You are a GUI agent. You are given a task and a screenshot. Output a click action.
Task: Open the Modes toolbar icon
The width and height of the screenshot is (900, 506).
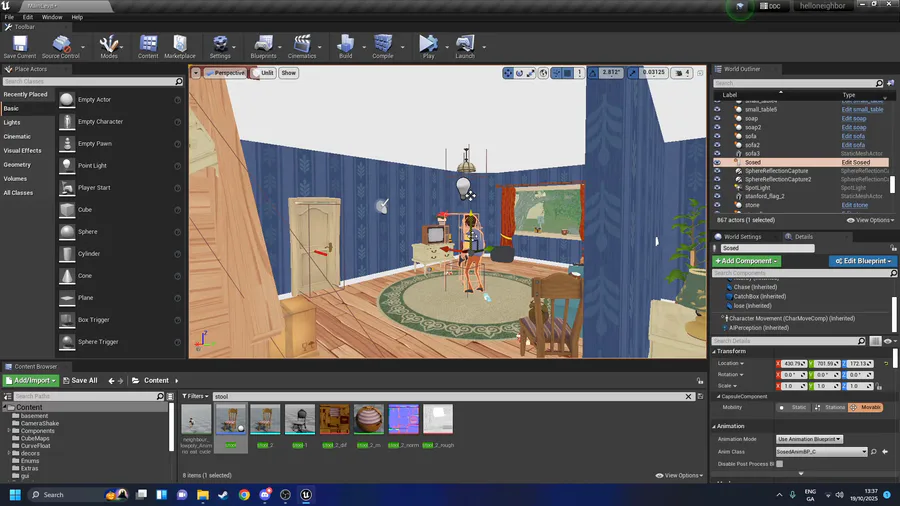pyautogui.click(x=108, y=47)
